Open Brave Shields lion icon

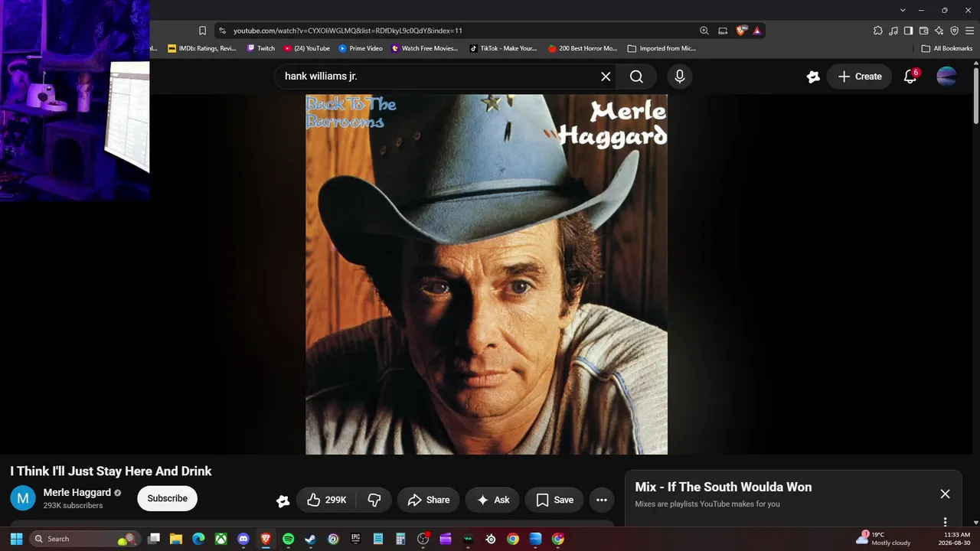[740, 31]
